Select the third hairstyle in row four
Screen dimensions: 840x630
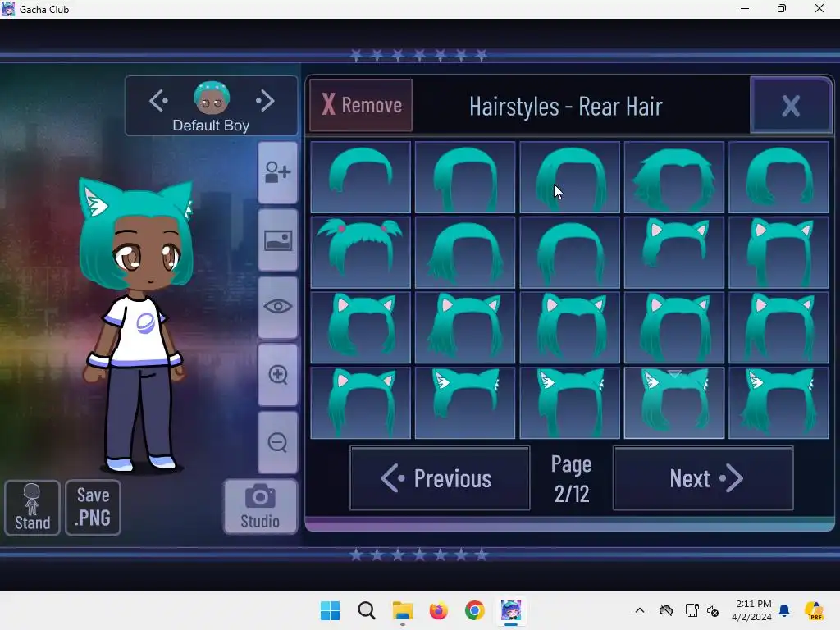(569, 403)
